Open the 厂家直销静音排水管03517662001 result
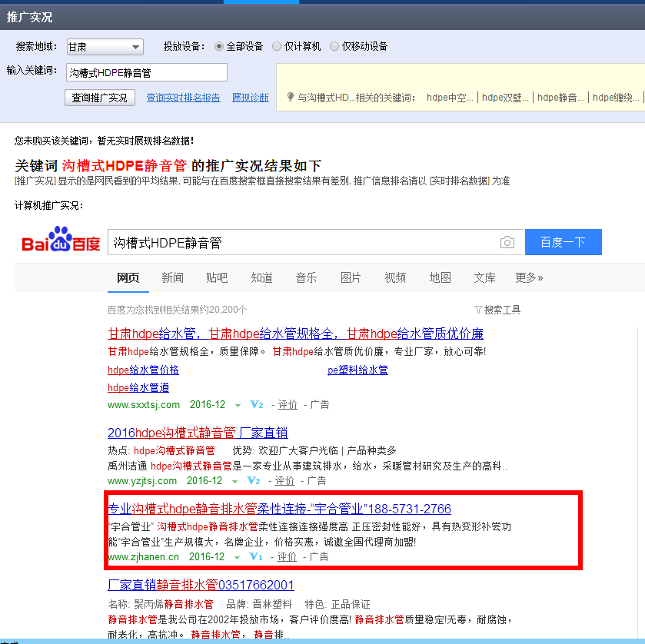Viewport: 645px width, 644px height. (x=201, y=585)
